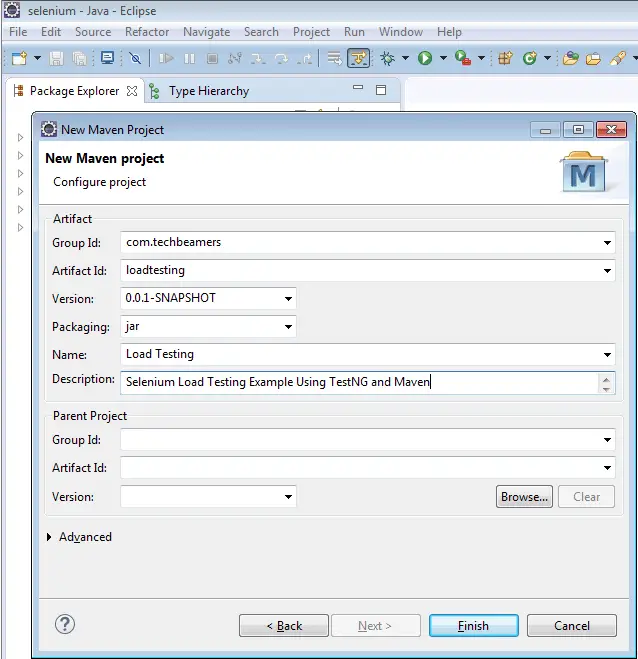Click into the Artifact Id field
This screenshot has height=659, width=638.
click(360, 270)
